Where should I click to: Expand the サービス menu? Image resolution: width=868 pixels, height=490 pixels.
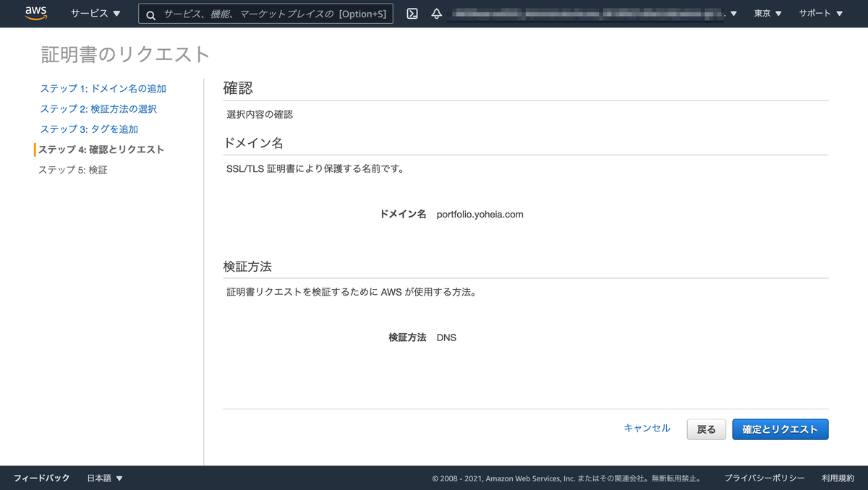click(x=95, y=14)
